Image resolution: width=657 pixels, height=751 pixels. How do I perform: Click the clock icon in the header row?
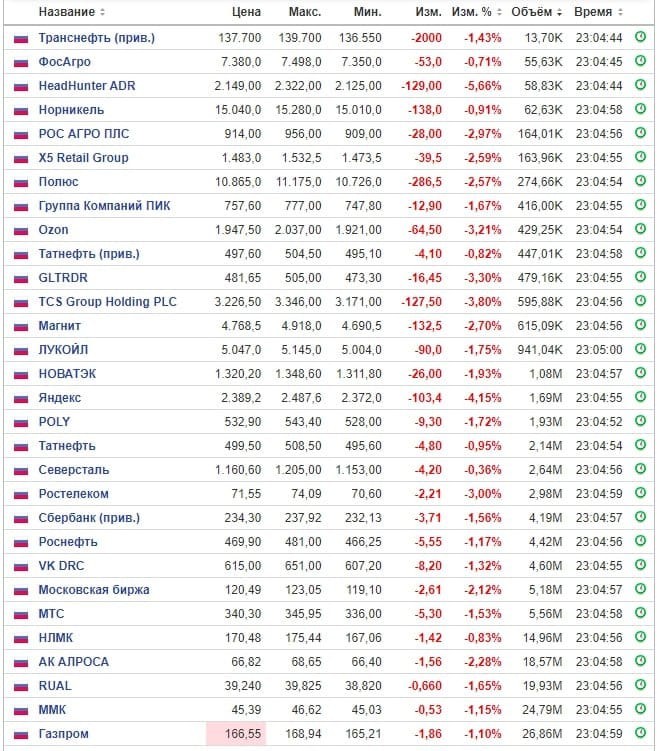(641, 12)
